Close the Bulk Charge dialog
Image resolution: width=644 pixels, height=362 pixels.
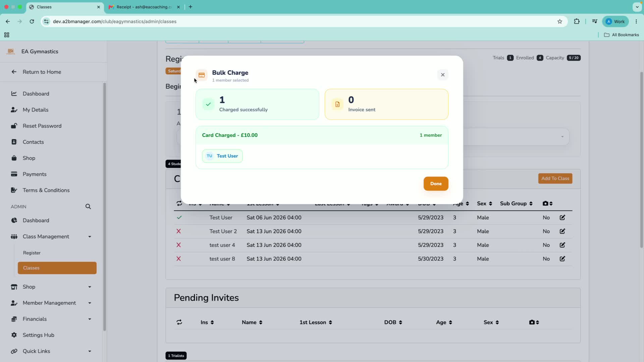click(443, 75)
